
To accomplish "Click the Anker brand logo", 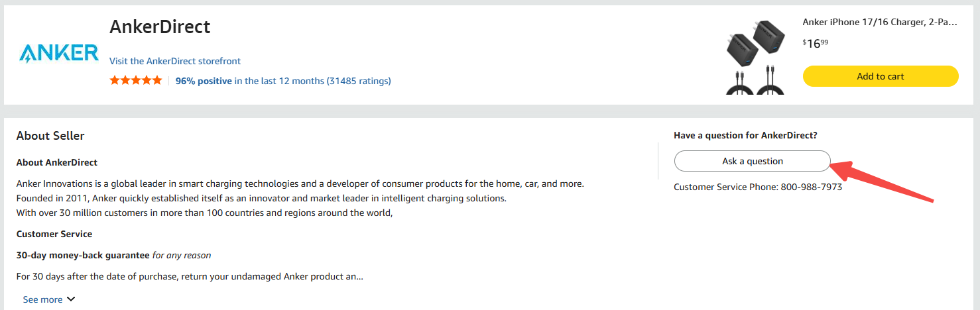I will [x=58, y=53].
